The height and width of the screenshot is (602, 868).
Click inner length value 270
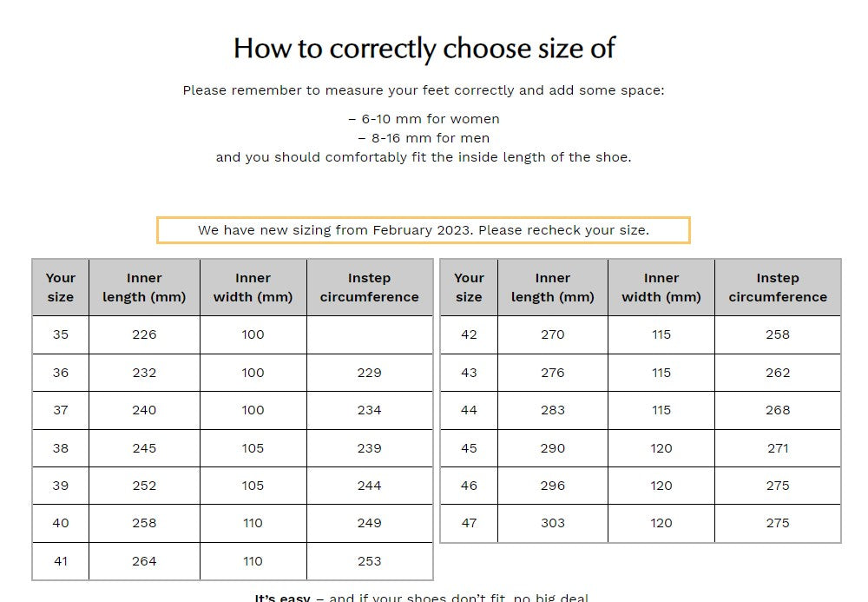553,334
